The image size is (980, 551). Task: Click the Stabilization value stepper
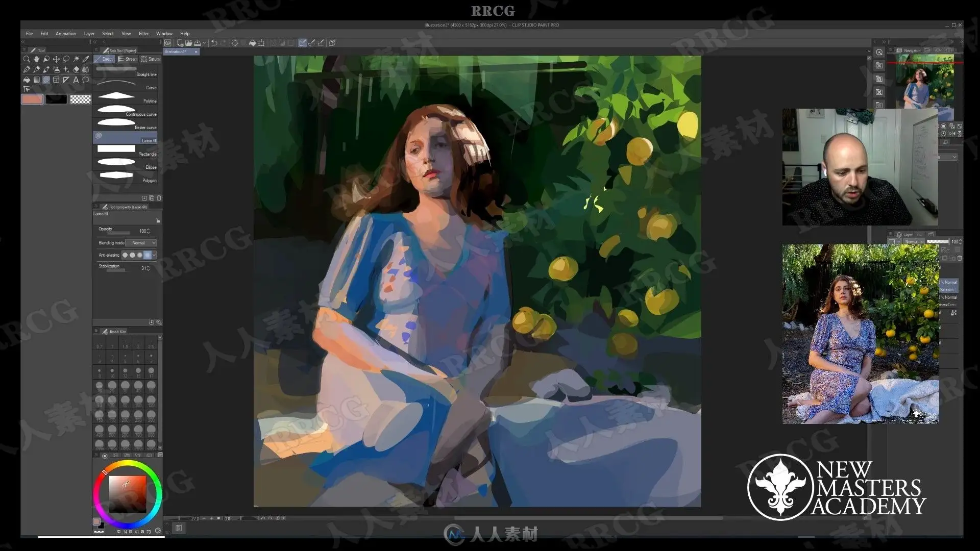click(149, 268)
